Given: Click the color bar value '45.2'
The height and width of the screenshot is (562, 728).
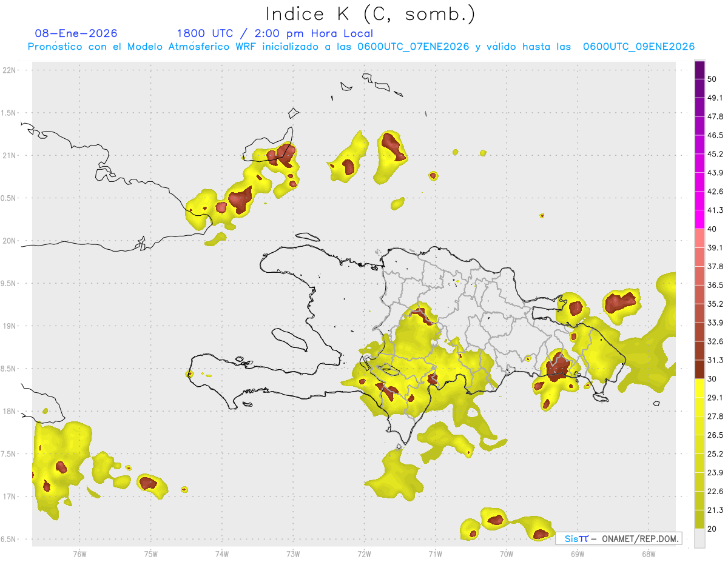Looking at the screenshot, I should tap(715, 154).
